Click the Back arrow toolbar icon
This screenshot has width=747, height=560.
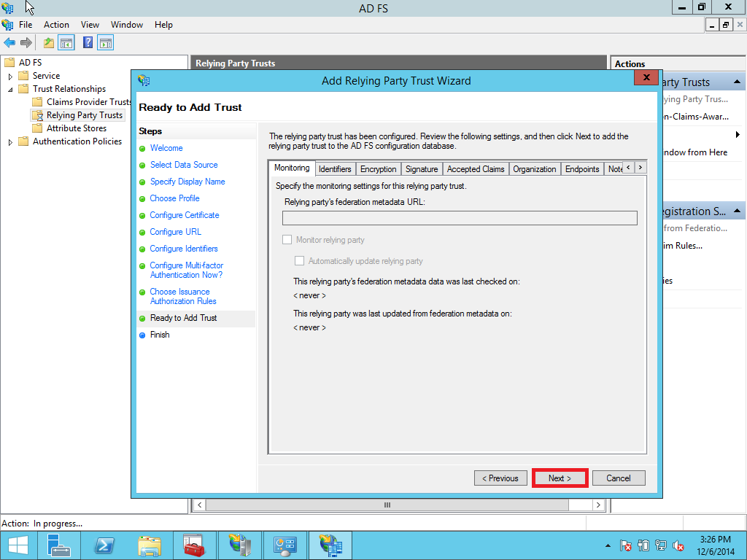(x=9, y=43)
